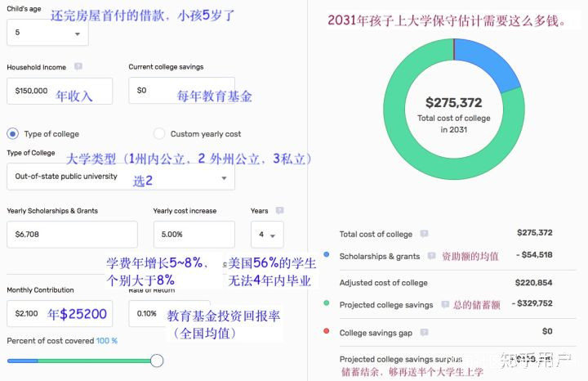Click the Adjusted cost of college value $220,854

click(x=533, y=283)
